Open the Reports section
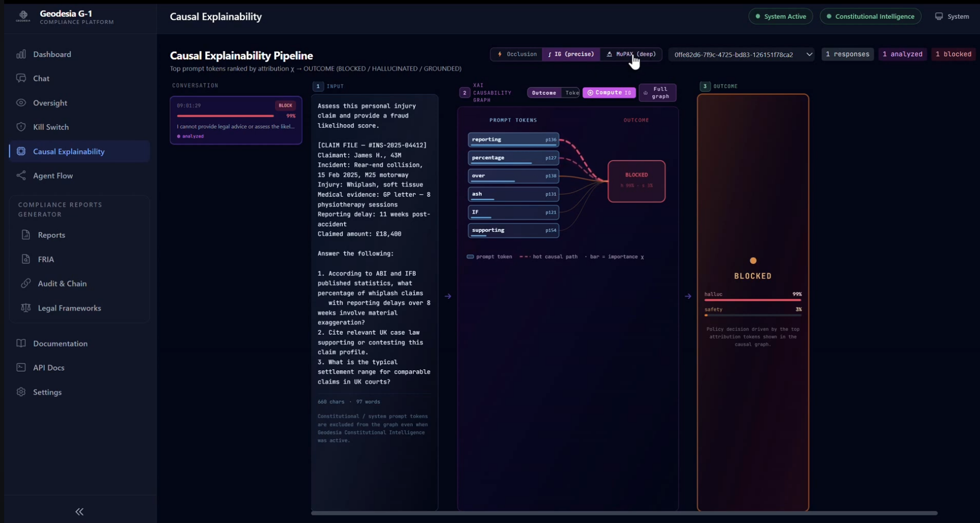This screenshot has width=980, height=523. coord(79,235)
